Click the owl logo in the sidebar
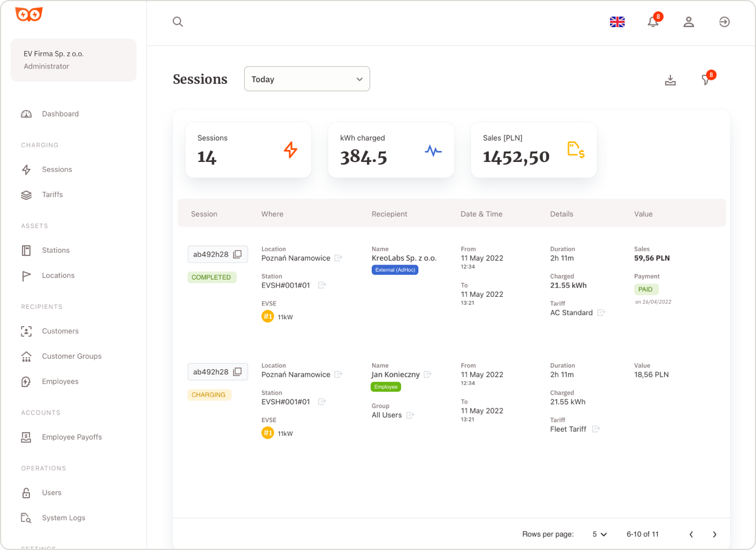 [28, 15]
